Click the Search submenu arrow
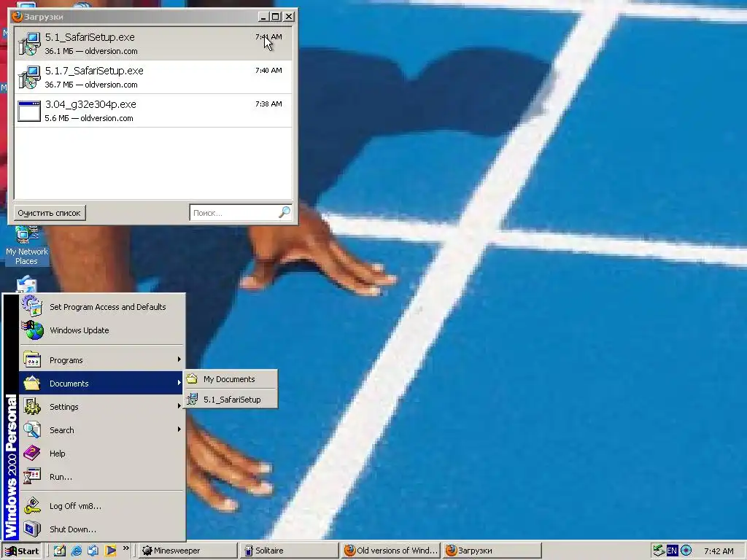747x560 pixels. tap(179, 429)
